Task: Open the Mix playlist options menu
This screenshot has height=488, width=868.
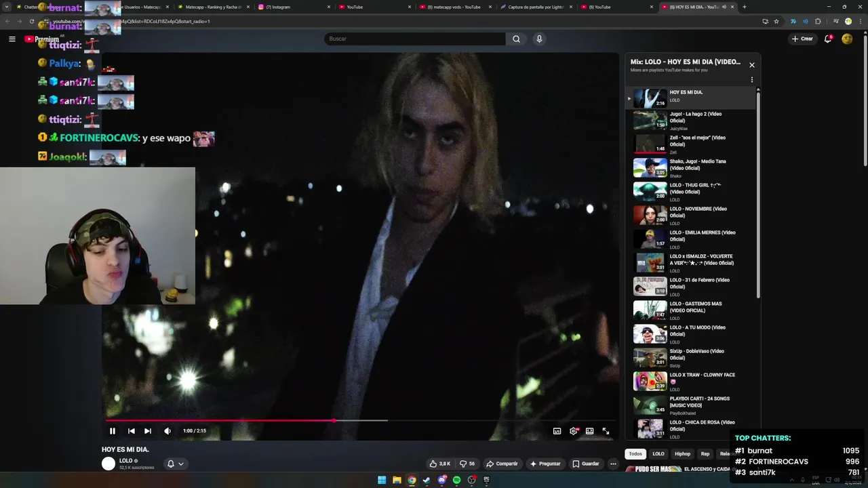Action: [751, 80]
